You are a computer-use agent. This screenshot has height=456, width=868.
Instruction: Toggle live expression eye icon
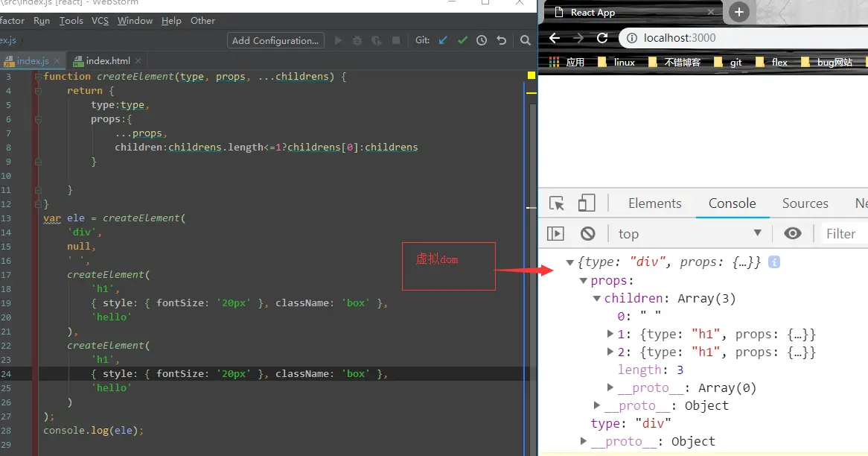point(793,233)
